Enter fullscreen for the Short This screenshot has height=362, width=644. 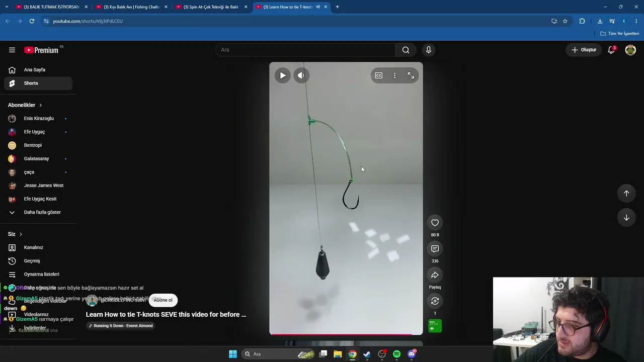click(411, 75)
